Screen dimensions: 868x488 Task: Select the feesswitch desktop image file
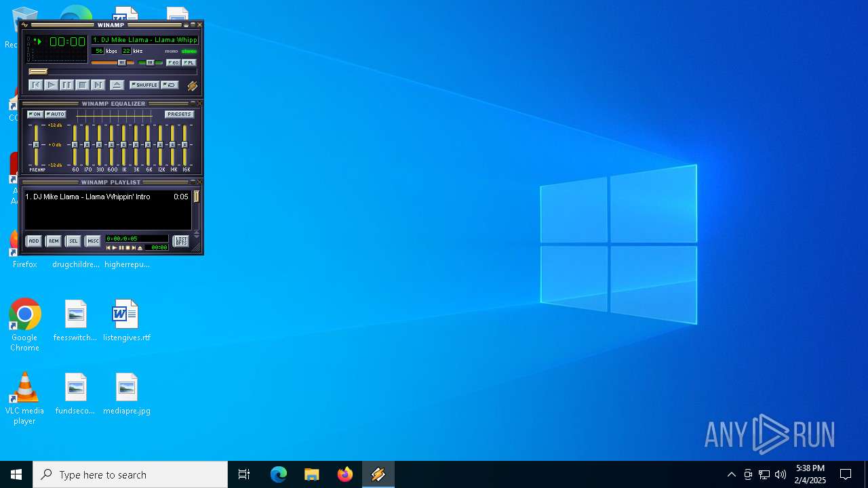pos(76,321)
